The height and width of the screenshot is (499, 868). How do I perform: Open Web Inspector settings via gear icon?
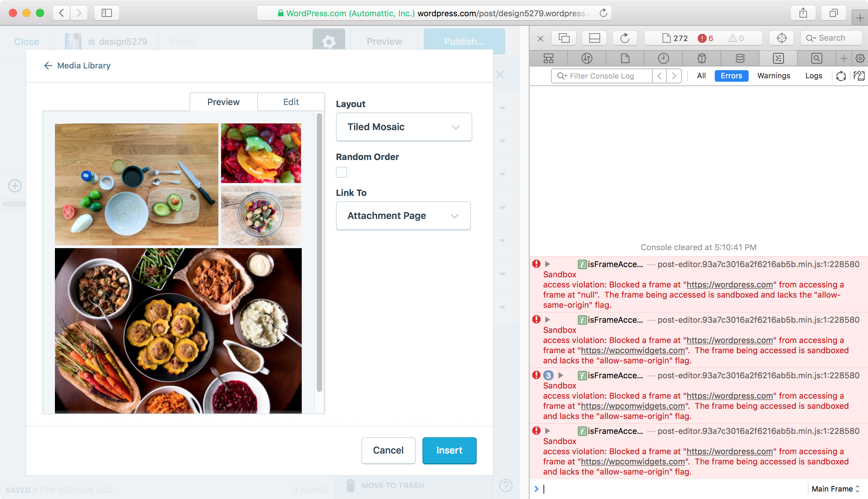(860, 58)
